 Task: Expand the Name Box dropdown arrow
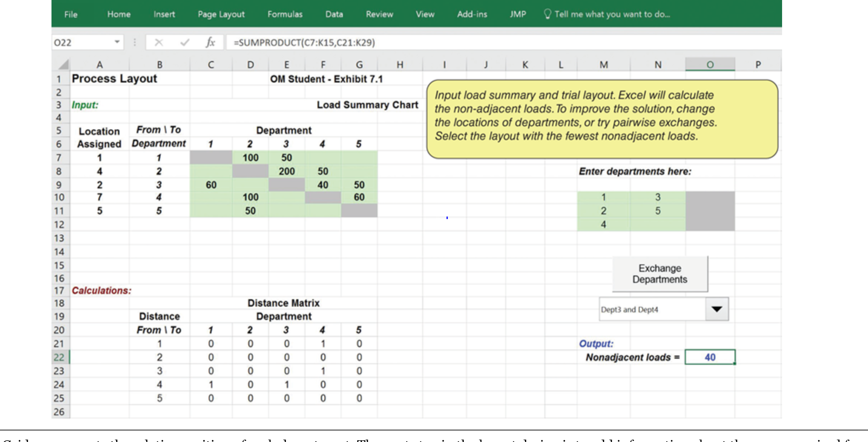[117, 42]
